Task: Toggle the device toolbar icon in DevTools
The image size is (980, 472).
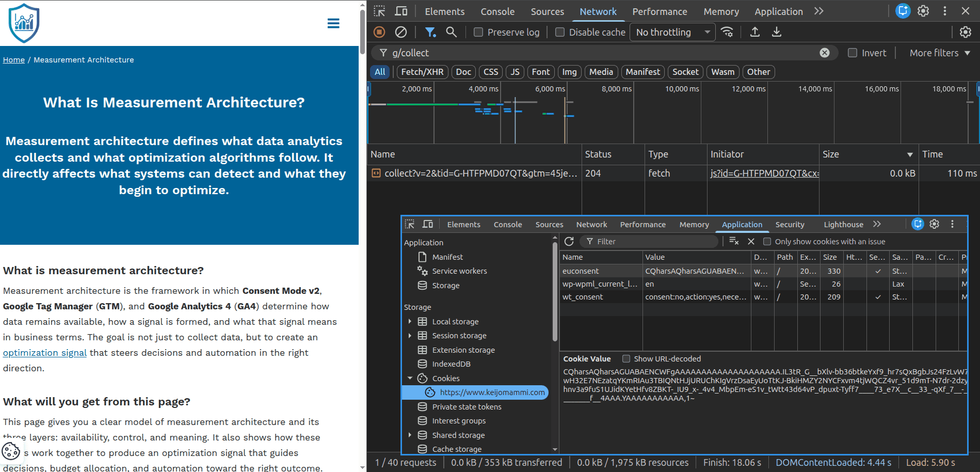Action: (x=401, y=11)
